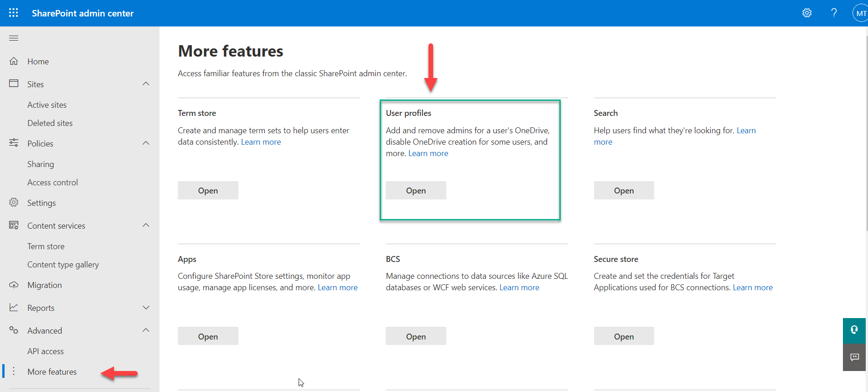
Task: Click the help question mark icon
Action: point(834,13)
